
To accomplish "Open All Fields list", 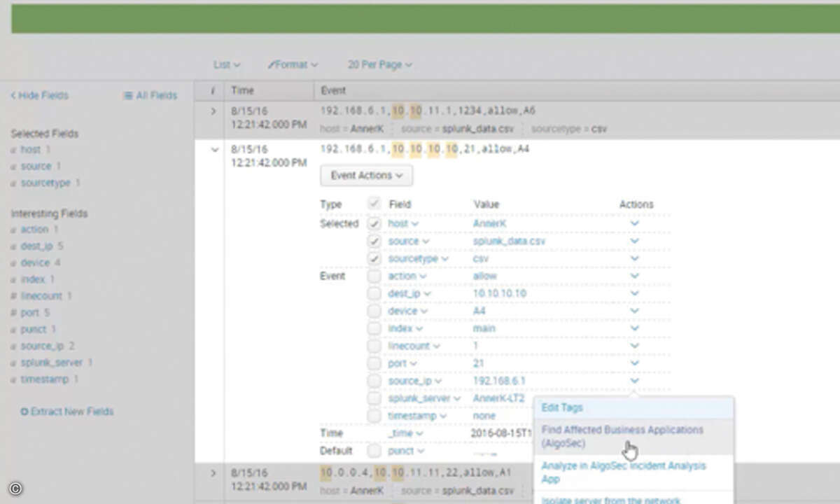I will [x=150, y=95].
